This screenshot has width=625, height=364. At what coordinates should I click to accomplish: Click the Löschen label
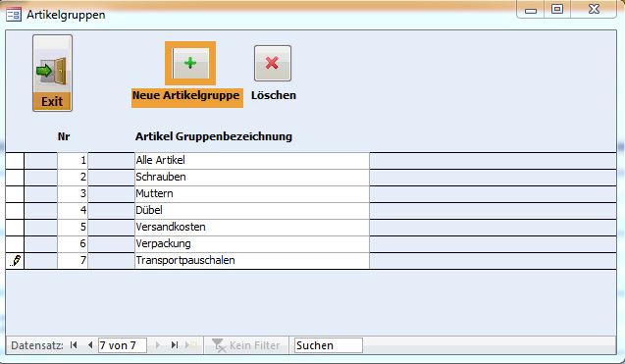(x=274, y=95)
